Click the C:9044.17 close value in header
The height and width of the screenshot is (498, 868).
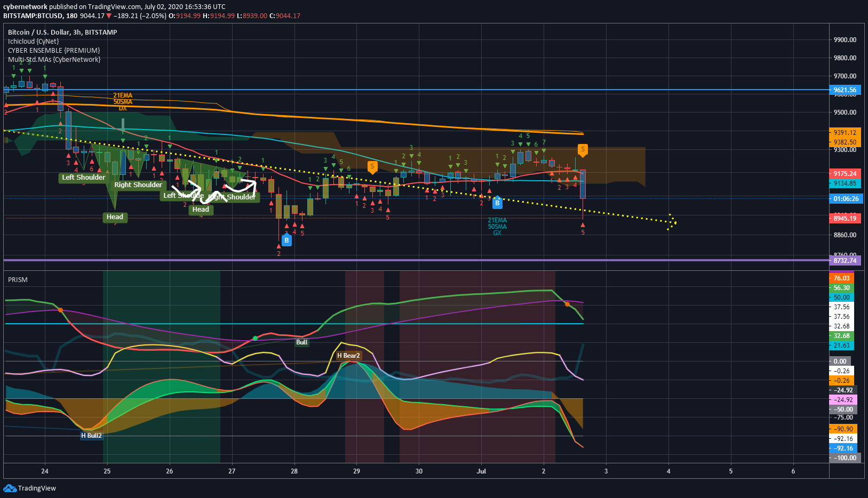coord(284,16)
